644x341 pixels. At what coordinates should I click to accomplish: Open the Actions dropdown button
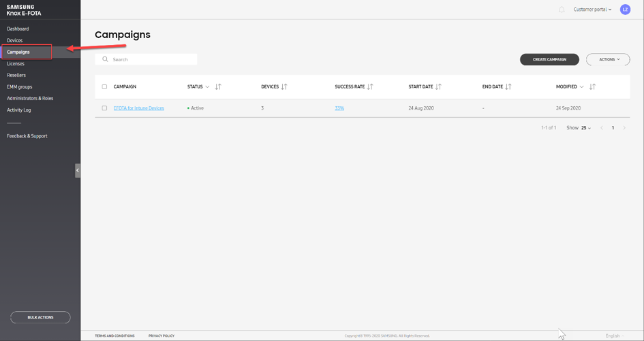coord(608,59)
